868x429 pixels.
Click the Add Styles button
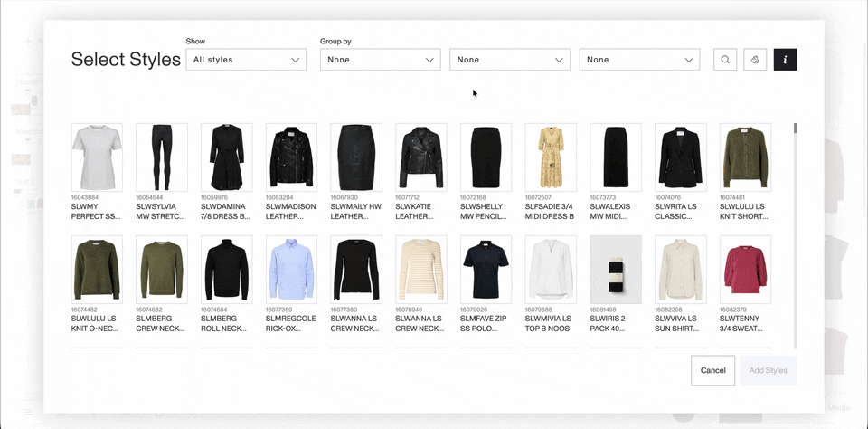point(768,370)
